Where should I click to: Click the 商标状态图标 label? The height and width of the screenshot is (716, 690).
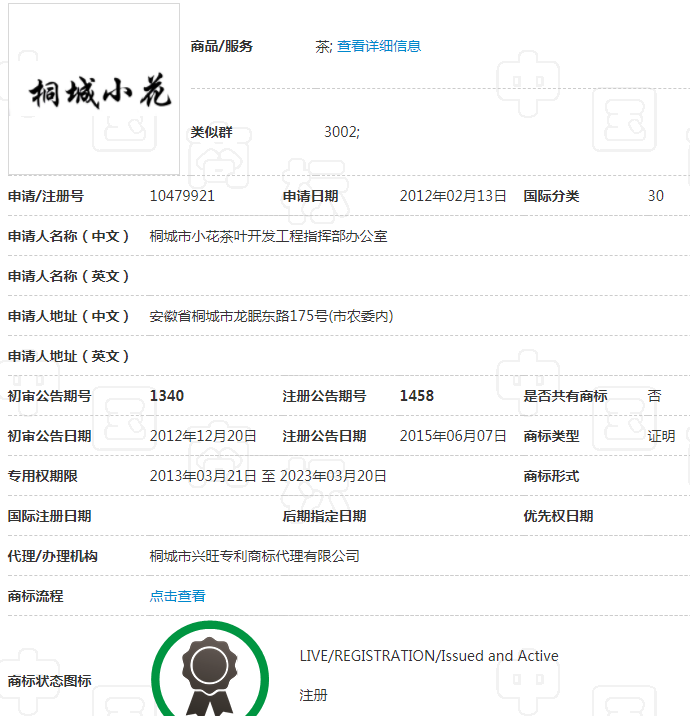click(x=49, y=681)
